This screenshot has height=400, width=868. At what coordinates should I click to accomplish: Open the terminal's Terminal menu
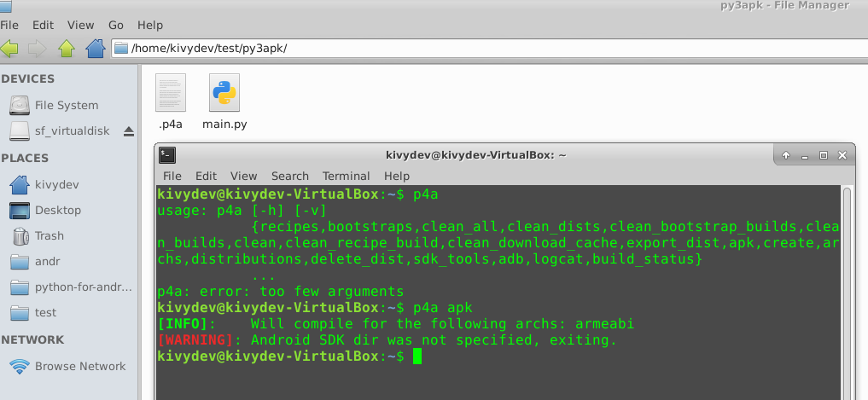coord(346,176)
